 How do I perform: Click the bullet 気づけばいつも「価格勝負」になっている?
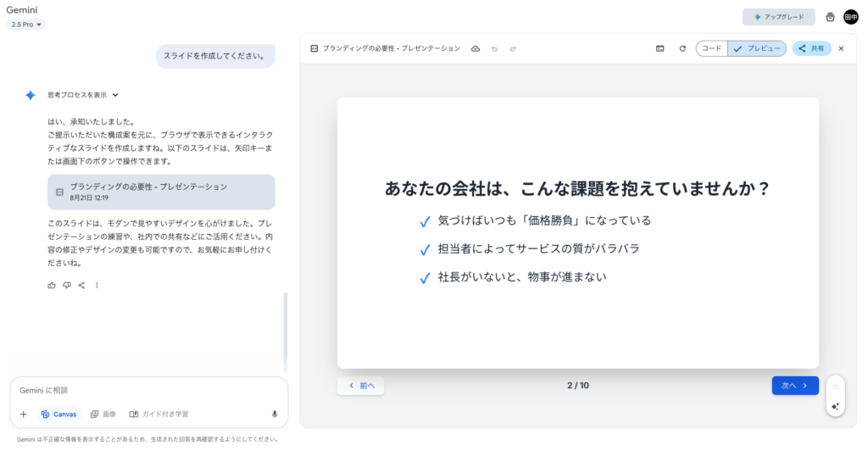point(544,220)
